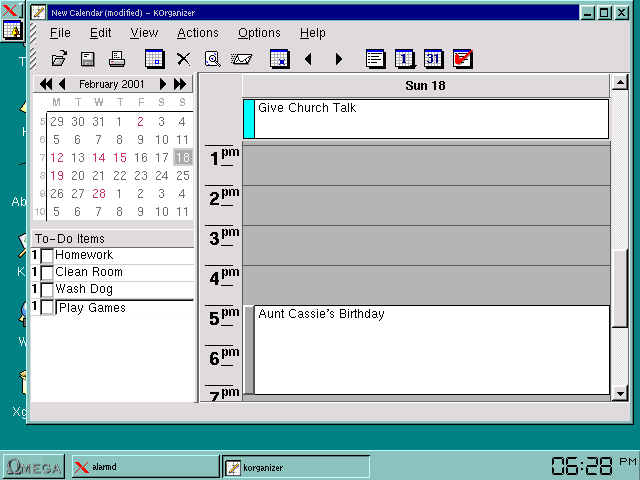The height and width of the screenshot is (480, 640).
Task: Save the calendar with the floppy disk icon
Action: [x=87, y=59]
